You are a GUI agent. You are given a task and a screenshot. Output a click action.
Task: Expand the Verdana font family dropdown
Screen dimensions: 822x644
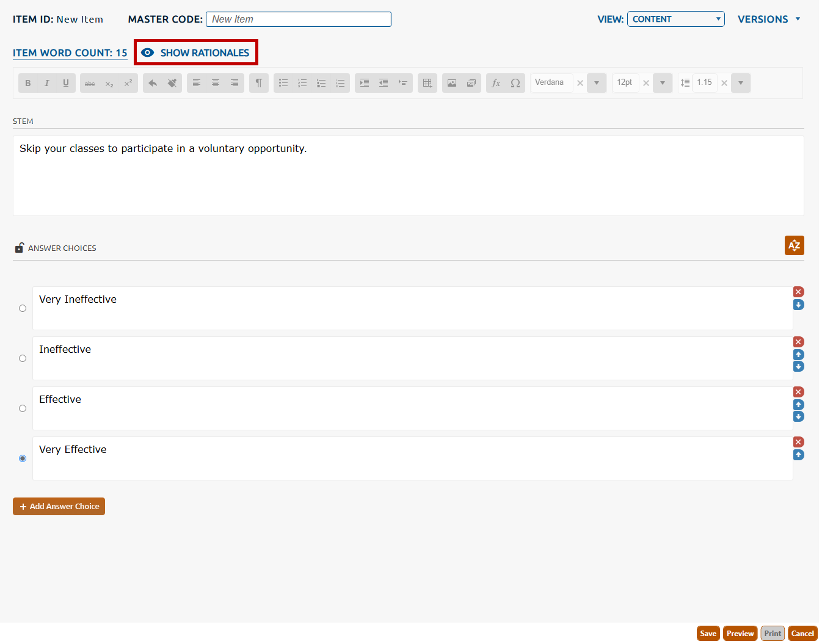pos(597,83)
